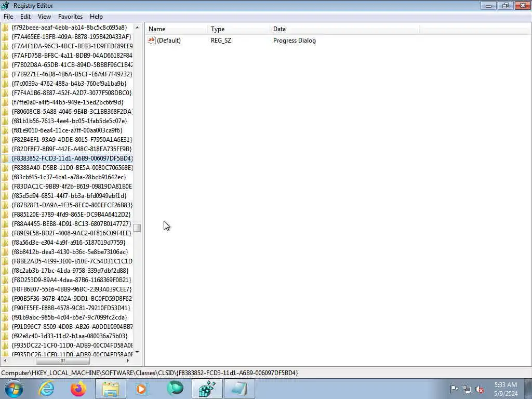This screenshot has height=399, width=532.
Task: Select key {F80608CB-5A88-4046-9E4B
Action: pos(72,111)
